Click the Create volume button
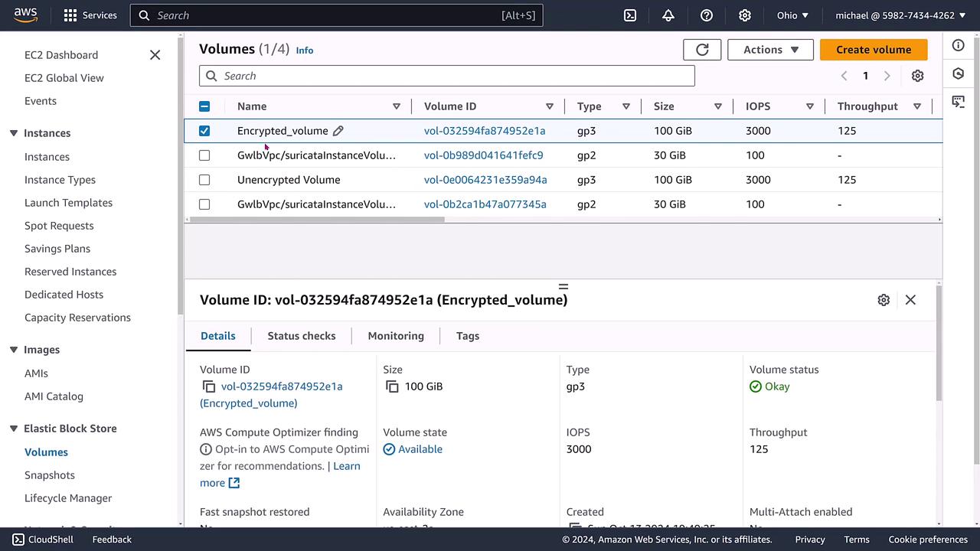980x551 pixels. coord(874,50)
